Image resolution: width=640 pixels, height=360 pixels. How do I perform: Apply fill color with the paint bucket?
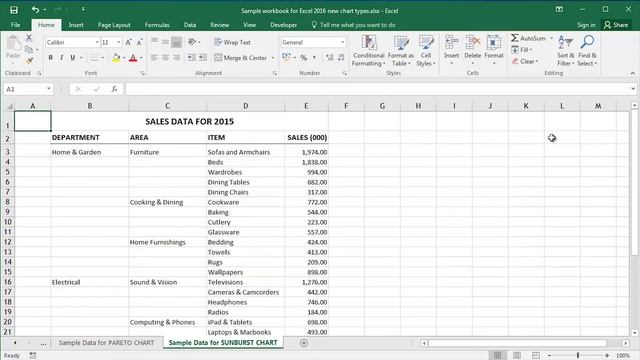pos(116,58)
